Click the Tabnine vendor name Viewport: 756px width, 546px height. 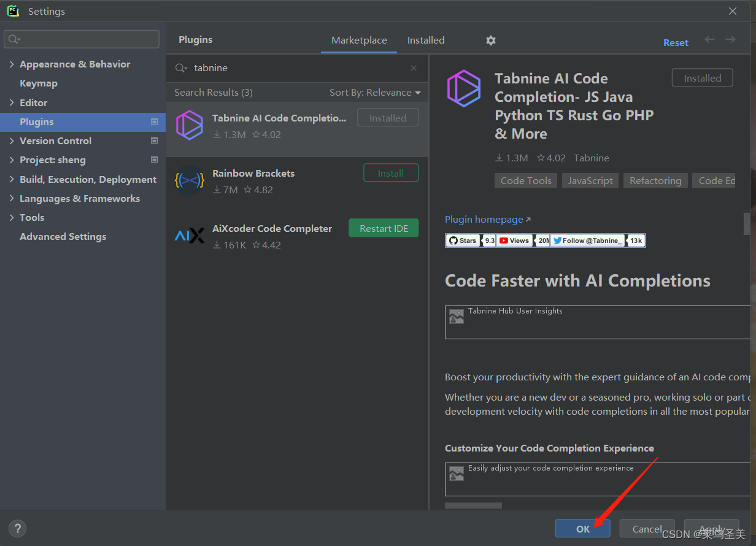click(592, 158)
